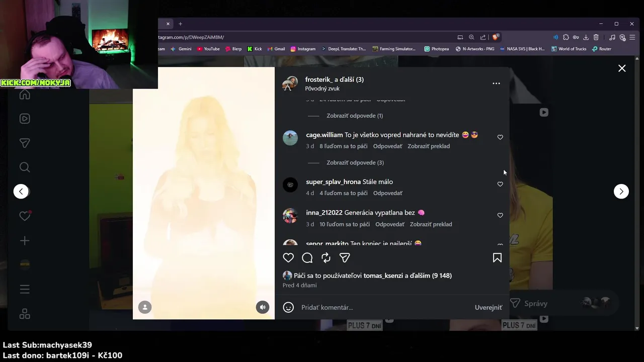Expand 'Zobraziť odpovede (1)' replies

[x=355, y=116]
